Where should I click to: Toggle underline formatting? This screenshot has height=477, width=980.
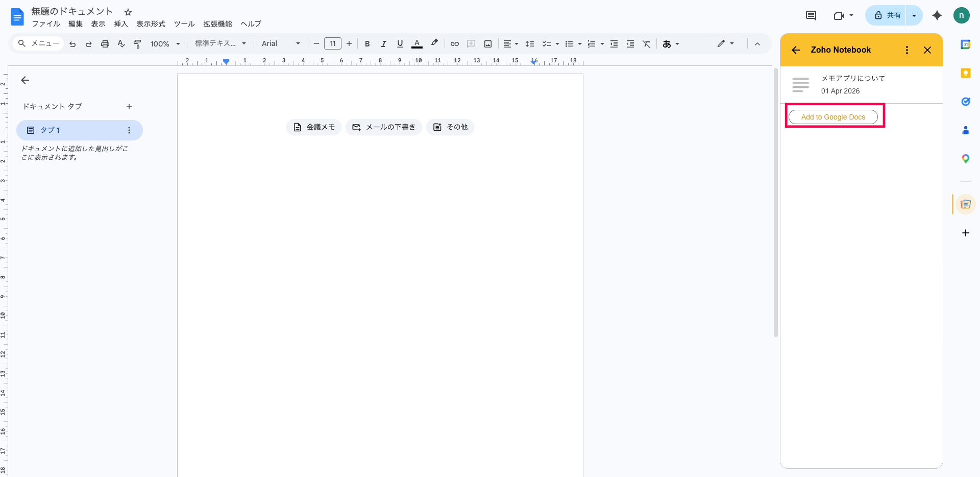tap(400, 44)
